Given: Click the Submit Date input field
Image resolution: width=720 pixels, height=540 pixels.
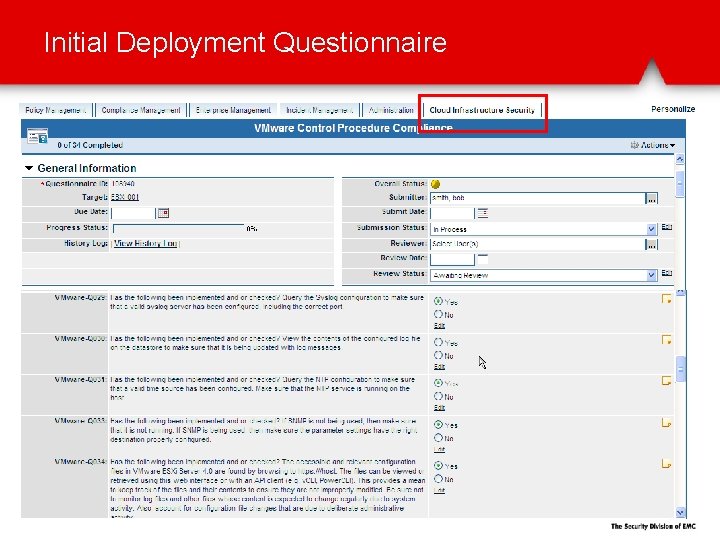Looking at the screenshot, I should click(452, 213).
